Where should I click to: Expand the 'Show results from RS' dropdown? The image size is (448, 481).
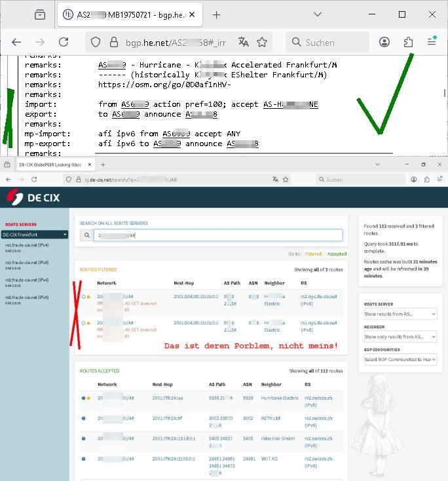[x=401, y=314]
